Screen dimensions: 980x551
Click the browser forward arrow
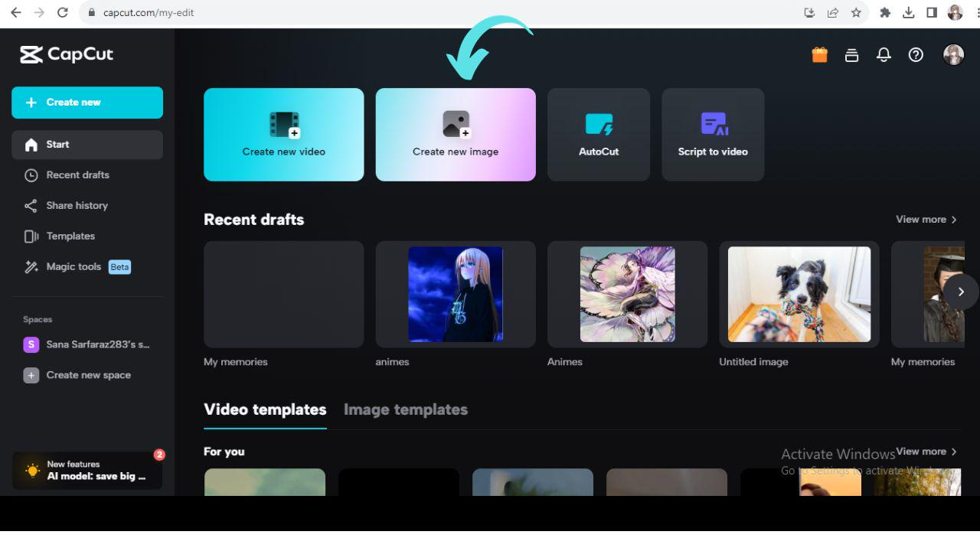click(x=39, y=12)
